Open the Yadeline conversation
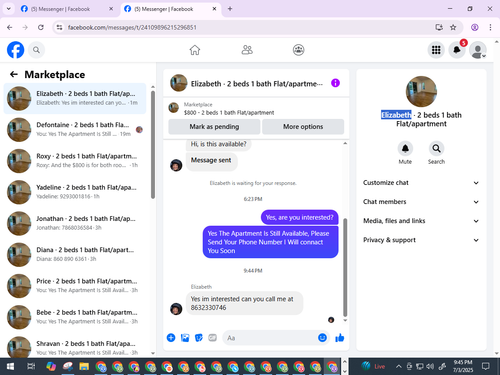The width and height of the screenshot is (500, 375). pyautogui.click(x=75, y=192)
